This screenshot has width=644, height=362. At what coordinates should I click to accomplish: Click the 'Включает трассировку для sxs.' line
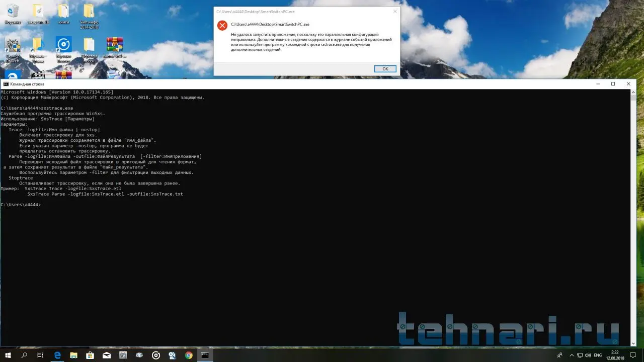pos(58,135)
